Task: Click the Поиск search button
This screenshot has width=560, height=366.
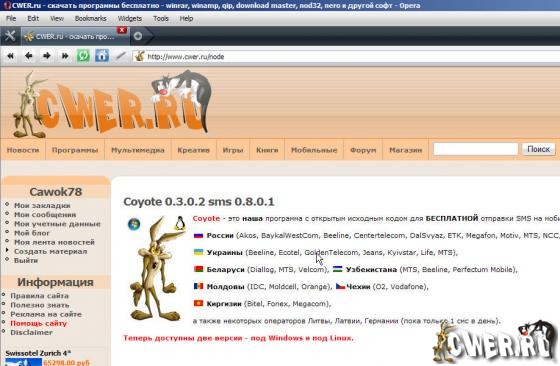Action: (x=539, y=149)
